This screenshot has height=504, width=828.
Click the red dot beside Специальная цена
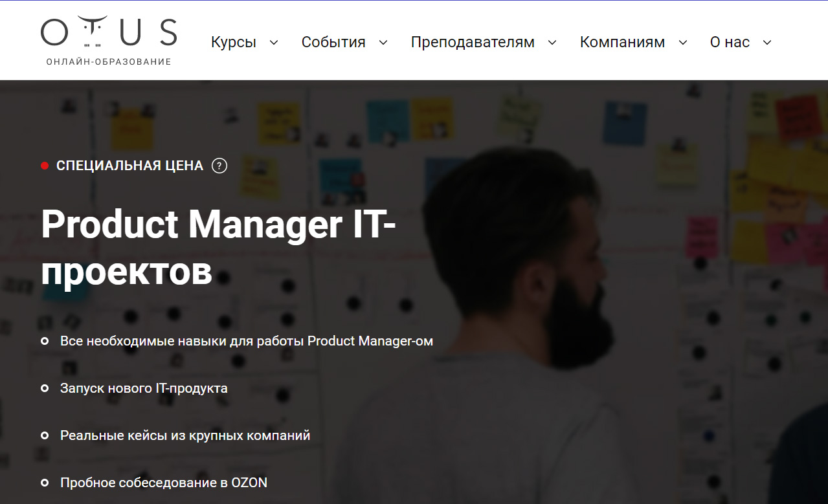coord(45,166)
